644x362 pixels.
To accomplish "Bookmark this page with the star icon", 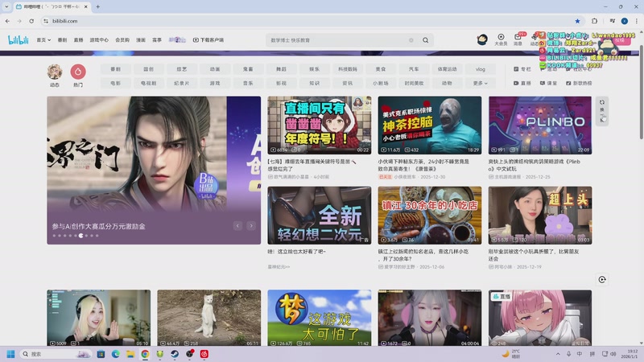I will click(x=577, y=21).
